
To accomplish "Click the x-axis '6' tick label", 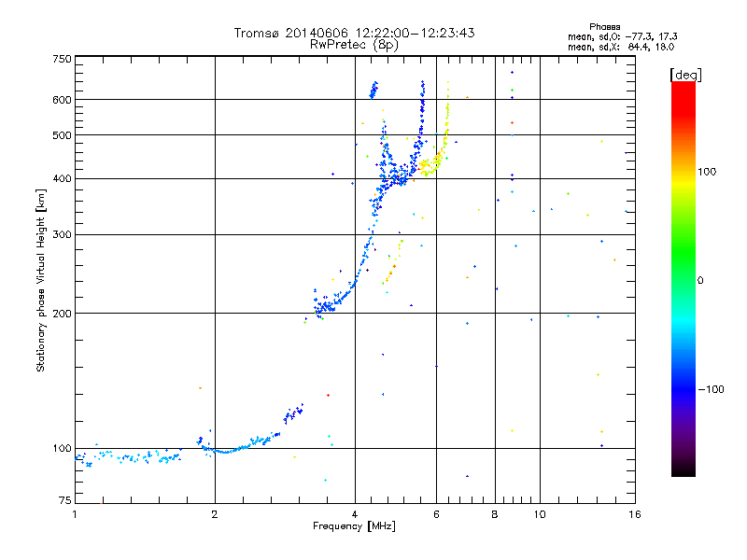I will (x=436, y=514).
